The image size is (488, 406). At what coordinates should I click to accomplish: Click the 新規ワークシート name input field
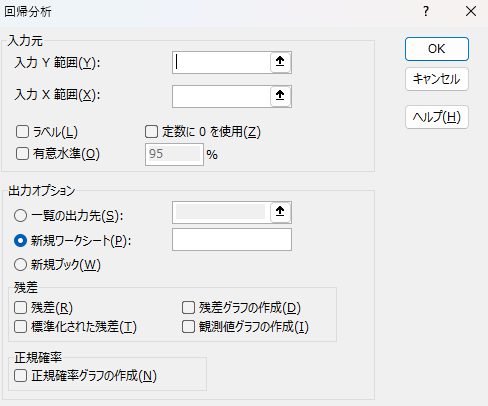232,239
